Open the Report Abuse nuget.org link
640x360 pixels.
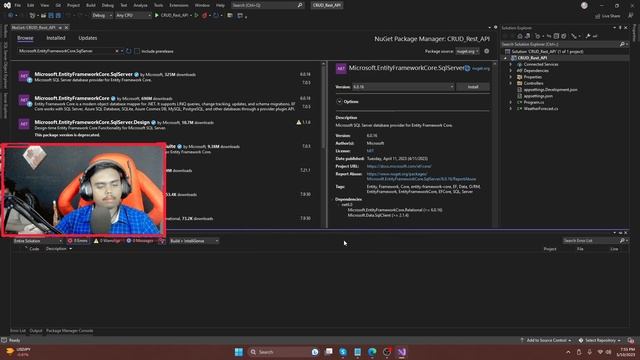tap(421, 176)
